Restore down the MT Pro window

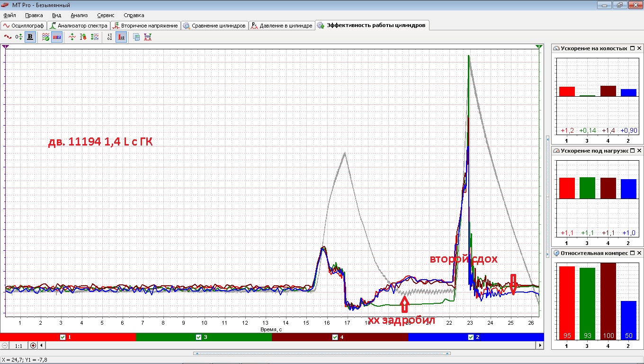click(619, 5)
